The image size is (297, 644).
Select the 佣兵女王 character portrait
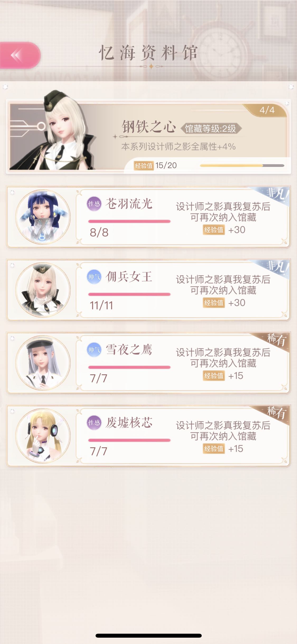pyautogui.click(x=43, y=290)
